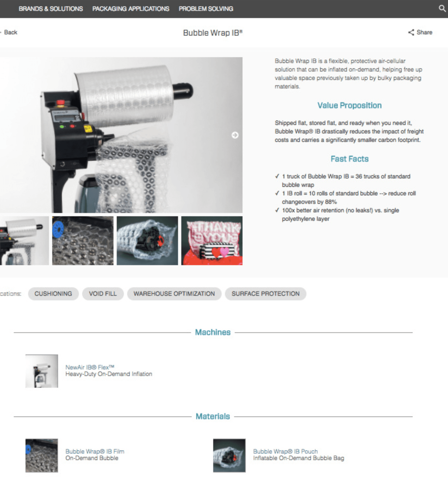The width and height of the screenshot is (448, 477).
Task: Click the Materials section heading
Action: pos(213,416)
